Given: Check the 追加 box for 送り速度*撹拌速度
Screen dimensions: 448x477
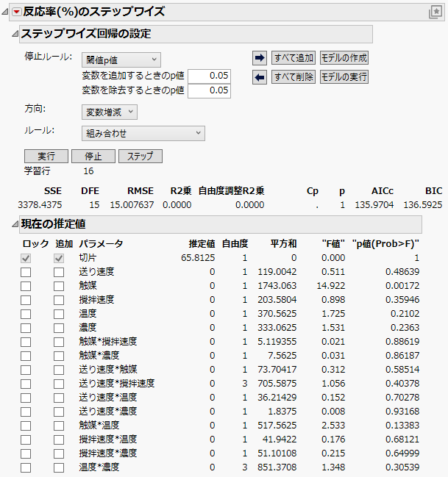Looking at the screenshot, I should click(x=59, y=384).
